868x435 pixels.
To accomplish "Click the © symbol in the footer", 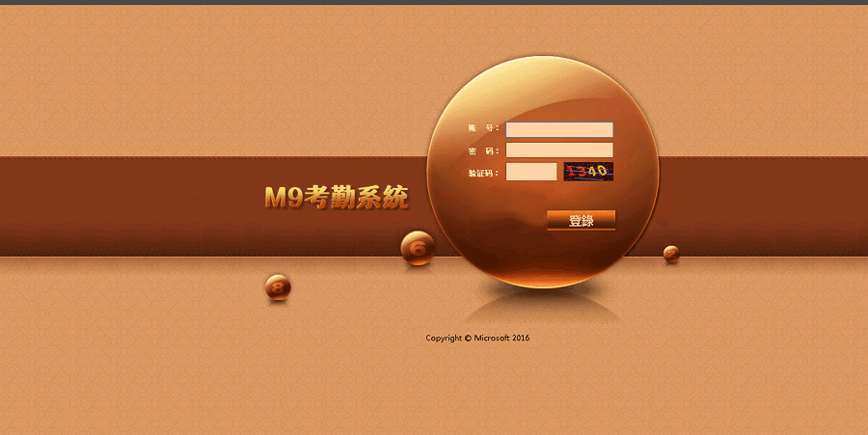I will 468,339.
